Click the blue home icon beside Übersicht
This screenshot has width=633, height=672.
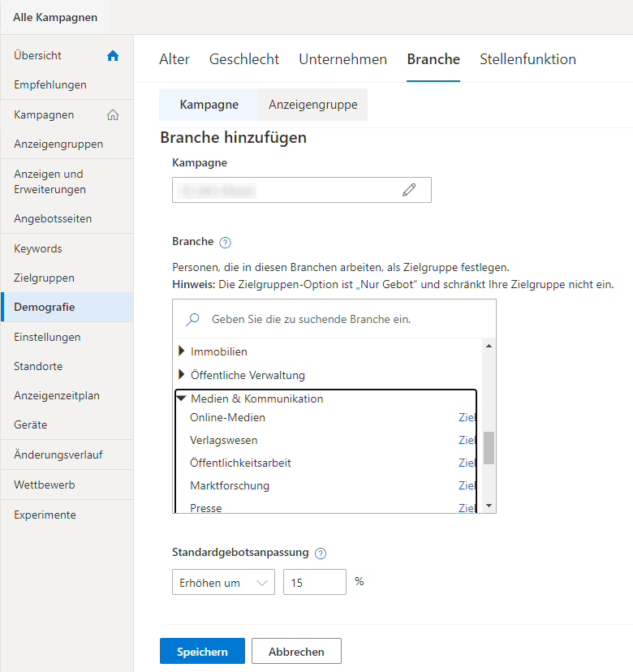click(x=113, y=56)
